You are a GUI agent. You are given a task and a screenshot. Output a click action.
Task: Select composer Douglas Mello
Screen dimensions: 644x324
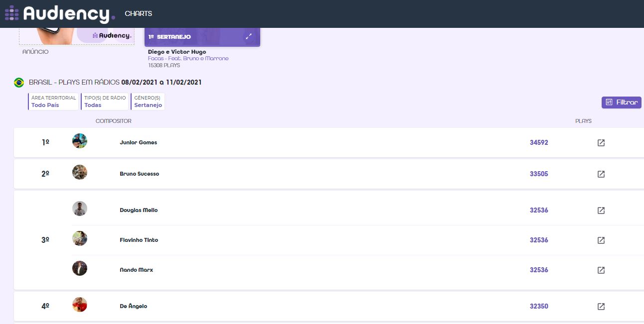(x=139, y=210)
